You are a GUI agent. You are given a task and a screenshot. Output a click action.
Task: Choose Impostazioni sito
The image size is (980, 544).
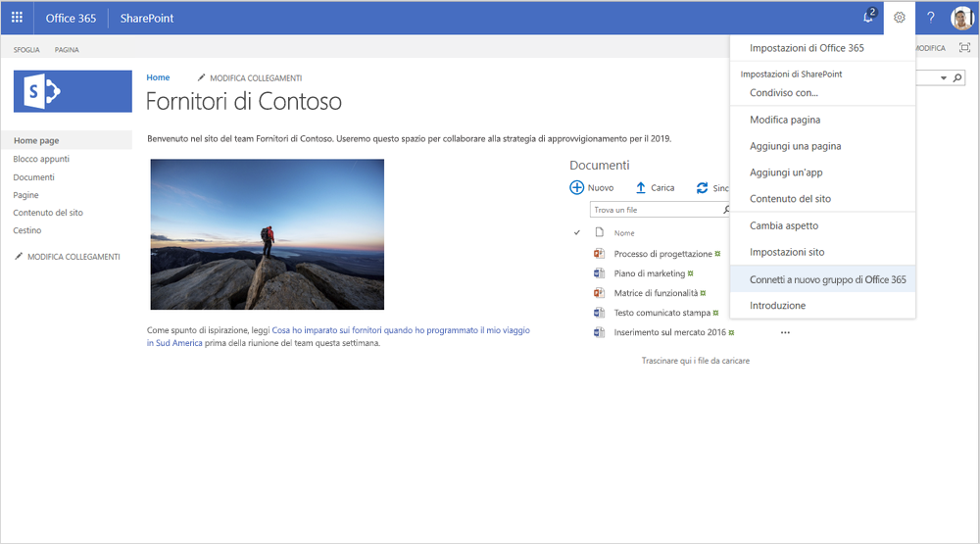point(787,252)
